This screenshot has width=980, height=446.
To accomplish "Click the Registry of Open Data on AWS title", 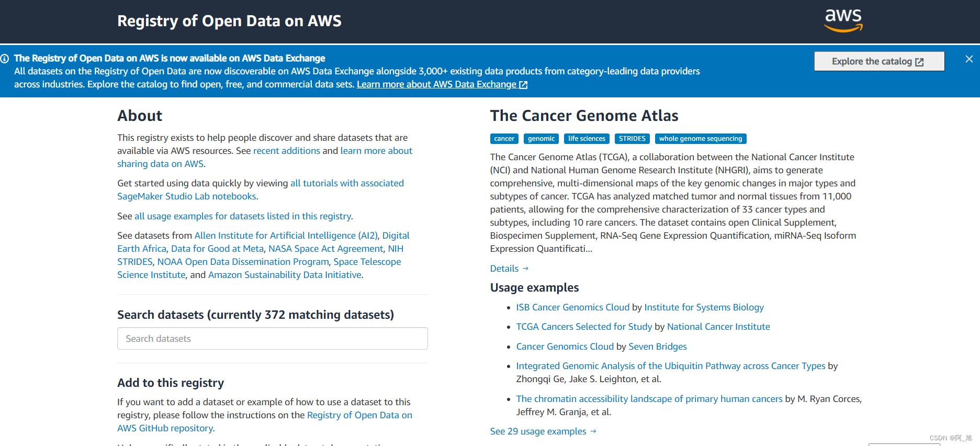I will tap(229, 21).
